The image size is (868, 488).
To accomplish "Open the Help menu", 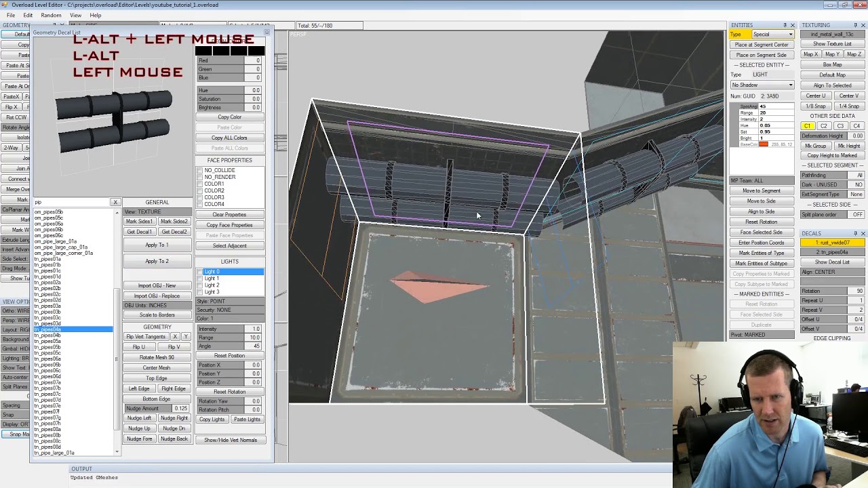I will 96,15.
